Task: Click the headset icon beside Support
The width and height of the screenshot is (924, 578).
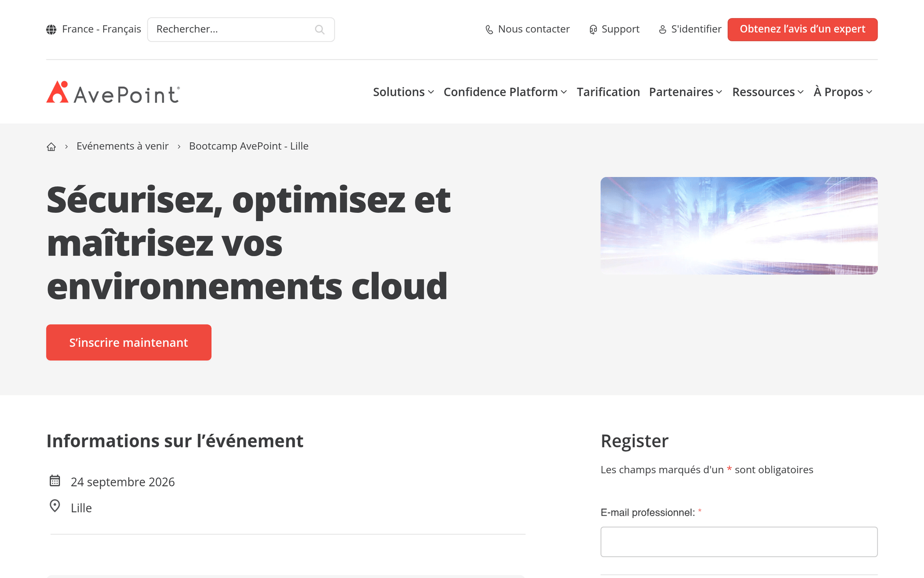Action: point(593,30)
